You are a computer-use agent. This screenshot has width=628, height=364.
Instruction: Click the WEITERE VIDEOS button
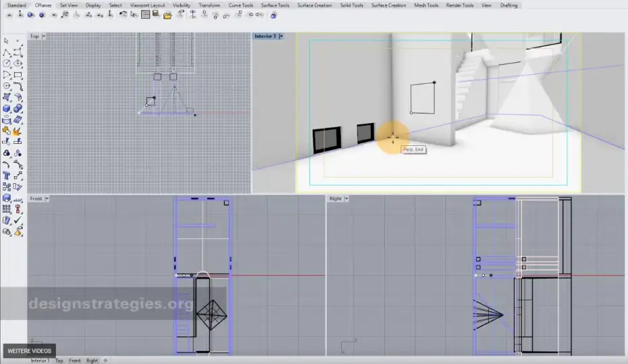(30, 350)
